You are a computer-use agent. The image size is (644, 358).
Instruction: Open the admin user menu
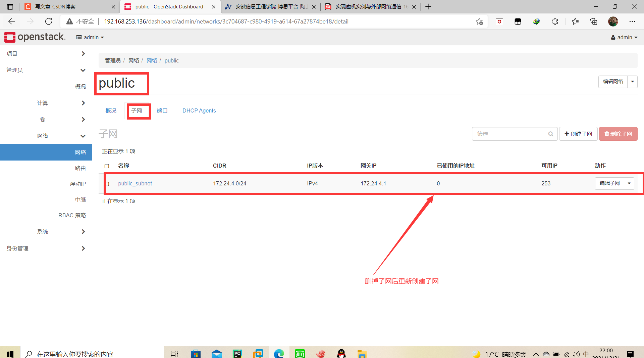pos(624,37)
